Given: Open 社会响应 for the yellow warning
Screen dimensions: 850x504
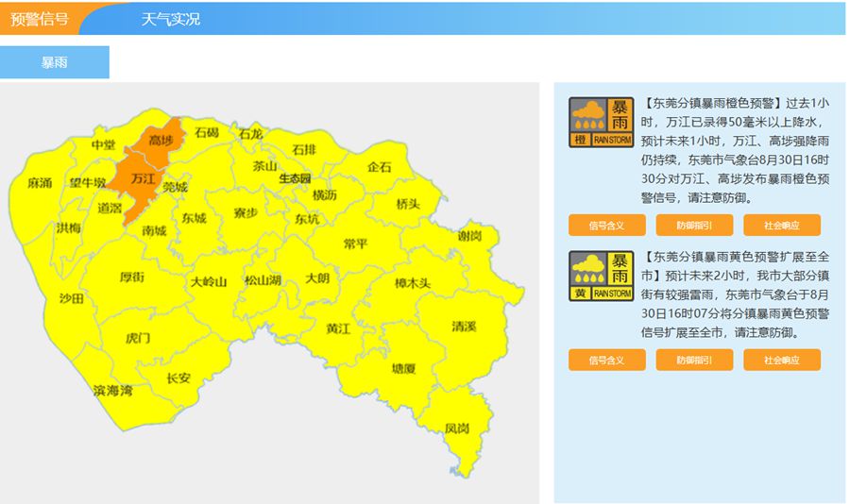Looking at the screenshot, I should [782, 360].
